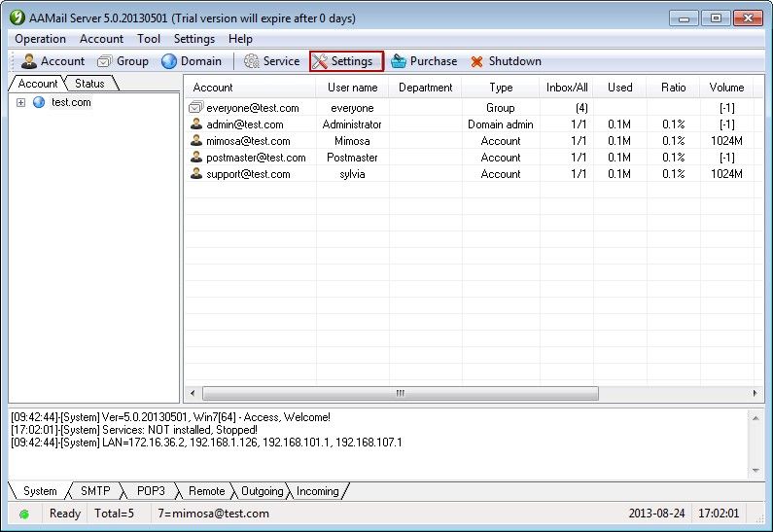
Task: Sort by the Ratio column header
Action: 674,88
